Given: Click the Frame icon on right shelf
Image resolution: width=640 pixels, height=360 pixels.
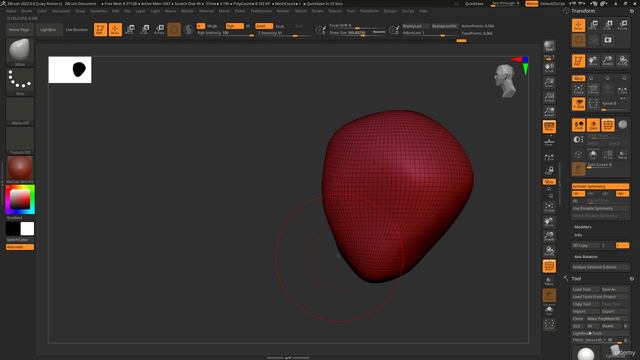Looking at the screenshot, I should pos(549,207).
